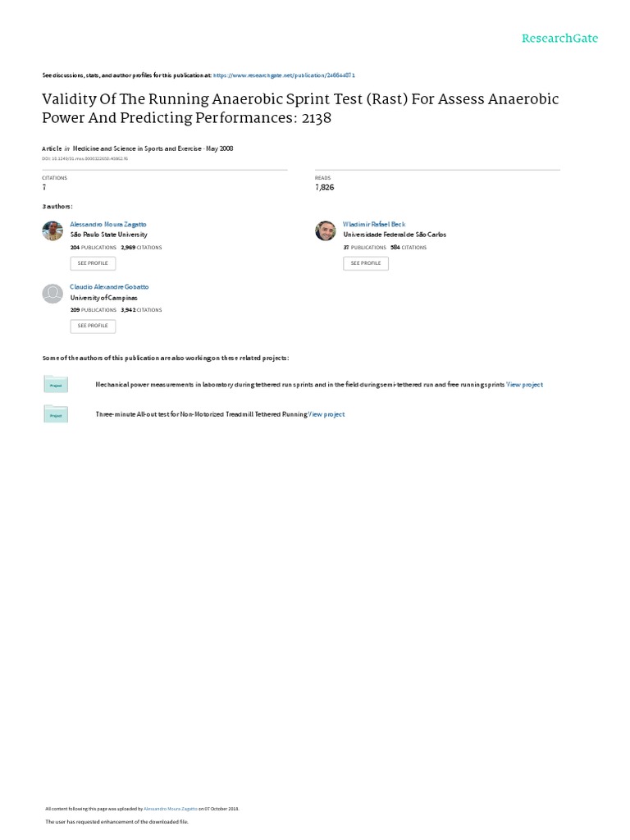This screenshot has height=840, width=630.
Task: Click the article title Validity Of The Running Anaerobic
Action: point(299,108)
